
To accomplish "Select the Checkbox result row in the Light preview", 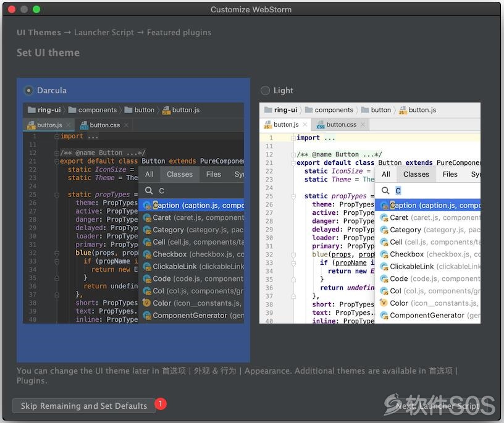I will pos(428,254).
